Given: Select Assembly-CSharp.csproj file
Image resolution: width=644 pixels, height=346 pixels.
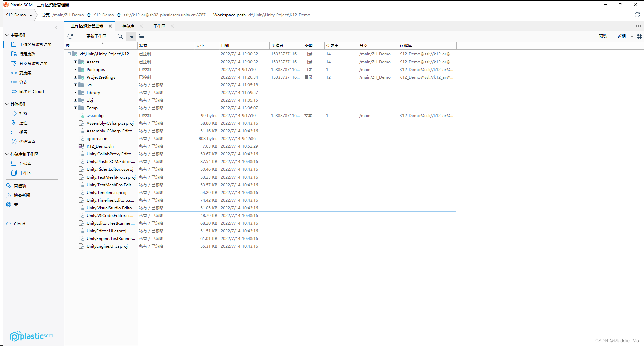Looking at the screenshot, I should click(110, 123).
